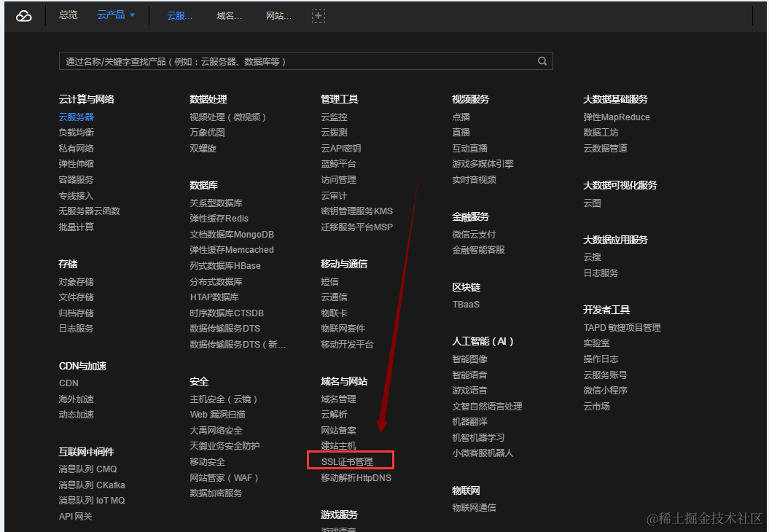This screenshot has height=532, width=769.
Task: Open 大禹网络安全 link
Action: [216, 431]
